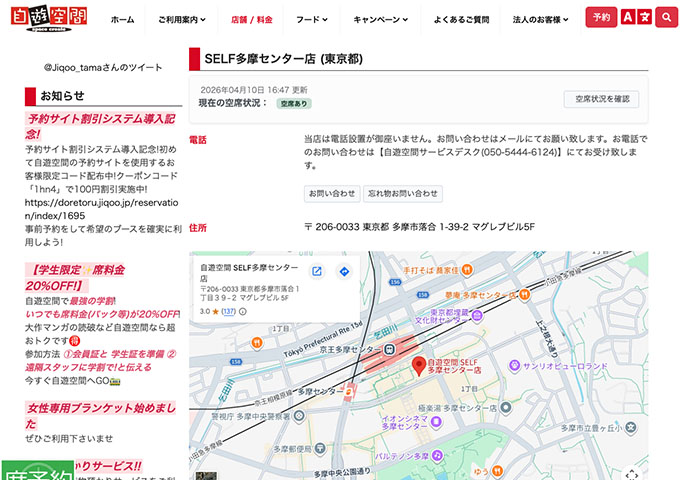The width and height of the screenshot is (680, 480).
Task: Expand the 法人のお客様 dropdown menu
Action: 540,20
